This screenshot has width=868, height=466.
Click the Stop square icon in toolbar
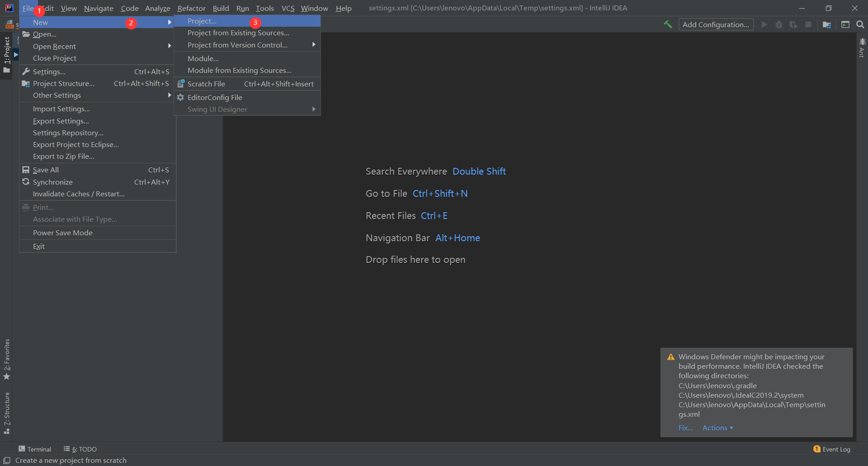(808, 24)
